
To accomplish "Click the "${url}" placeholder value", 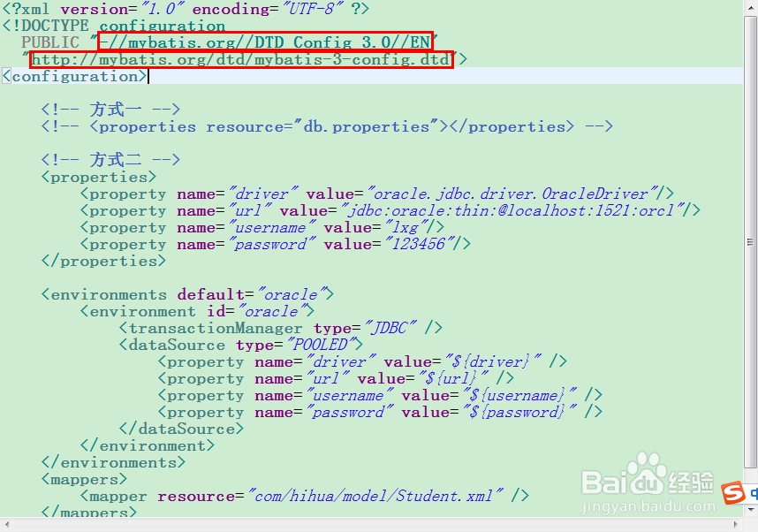I will (x=451, y=379).
